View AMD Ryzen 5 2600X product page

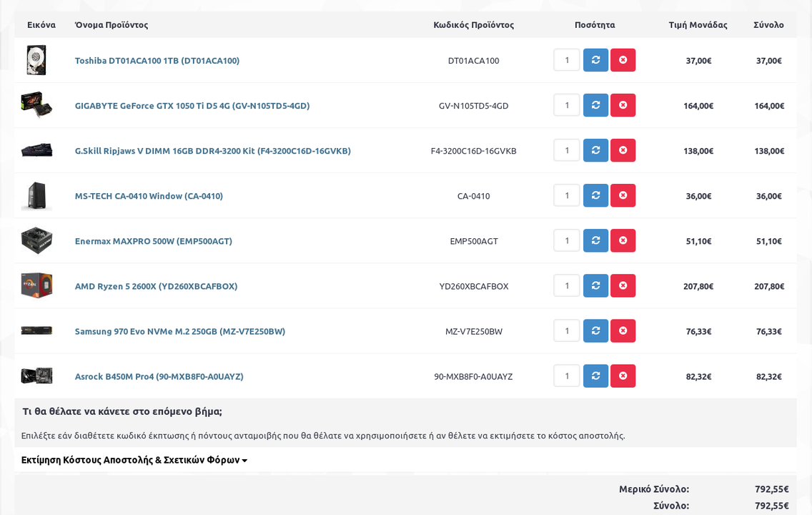(156, 286)
